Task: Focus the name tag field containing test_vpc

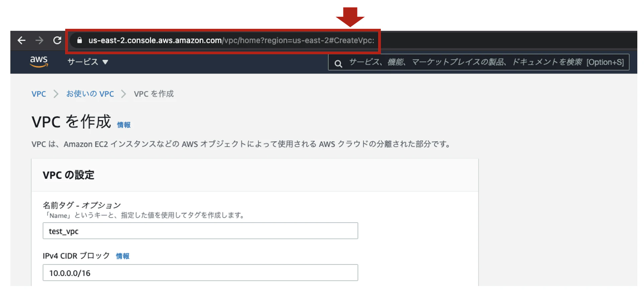Action: point(200,231)
